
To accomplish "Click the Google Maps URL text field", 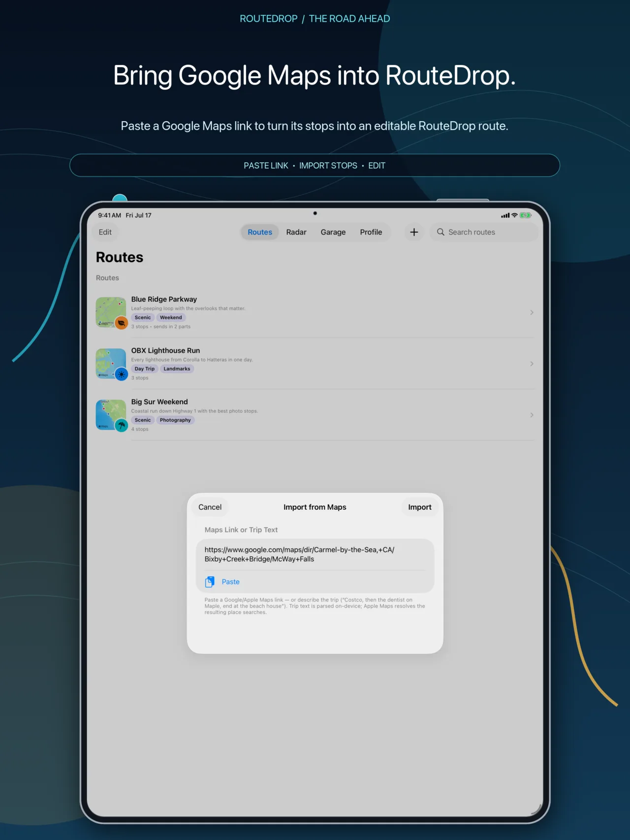I will coord(315,554).
